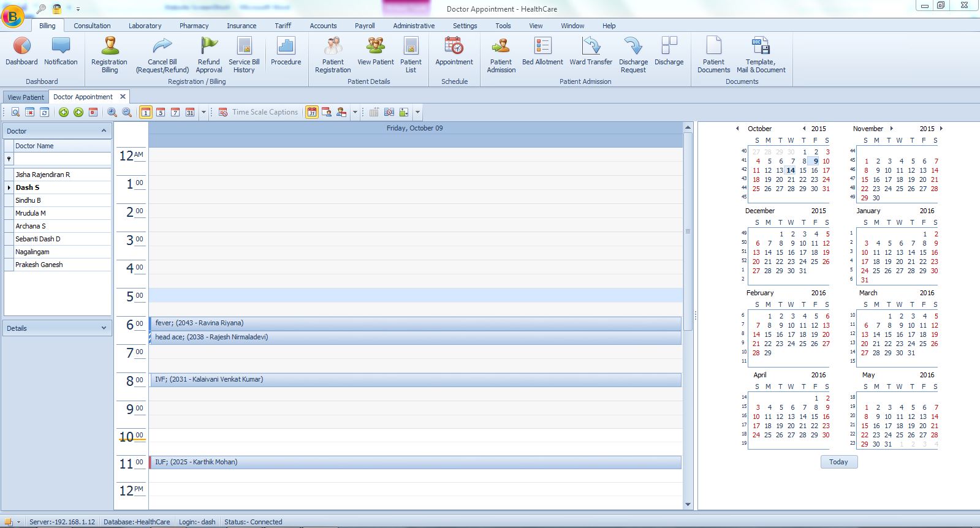Click previous year arrow beside 2015 in October

pyautogui.click(x=804, y=129)
